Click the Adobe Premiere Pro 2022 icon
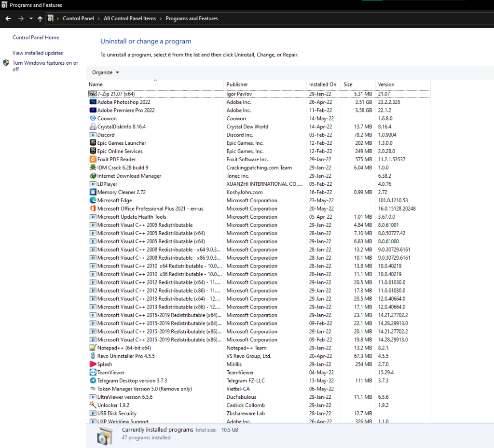Image resolution: width=494 pixels, height=448 pixels. [93, 110]
